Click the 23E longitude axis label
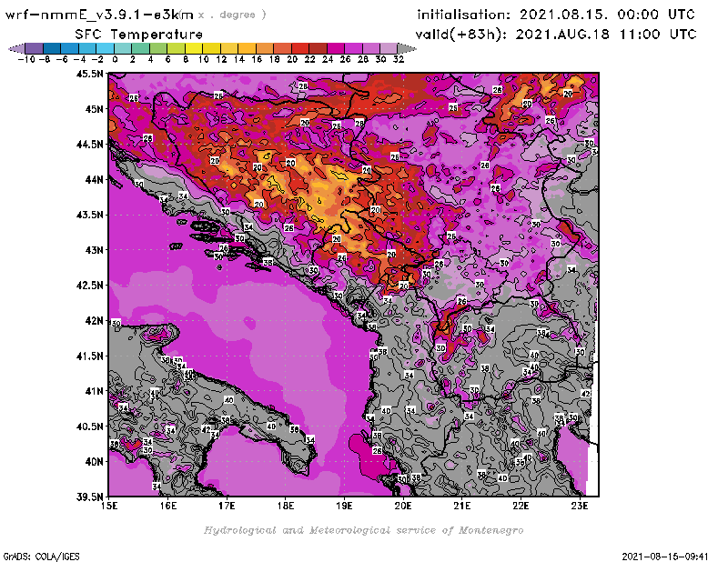Screen dimensions: 728x562 [580, 506]
